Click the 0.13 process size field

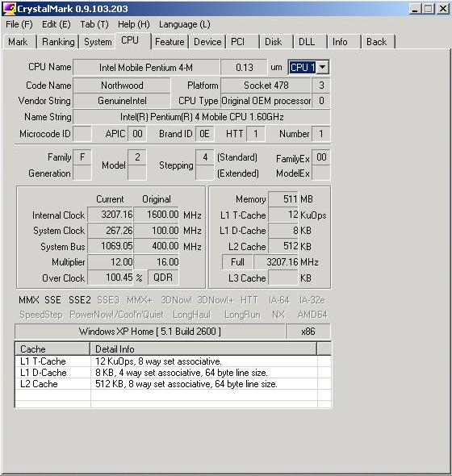click(x=245, y=67)
